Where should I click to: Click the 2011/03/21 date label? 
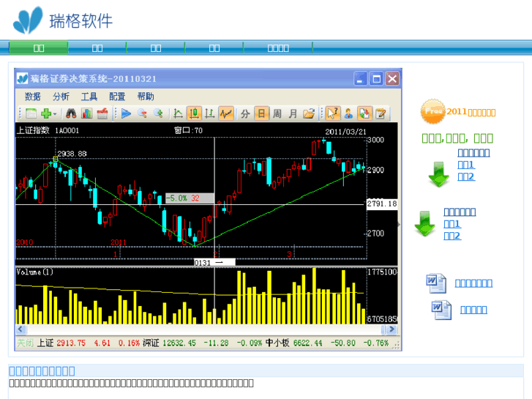tap(345, 132)
